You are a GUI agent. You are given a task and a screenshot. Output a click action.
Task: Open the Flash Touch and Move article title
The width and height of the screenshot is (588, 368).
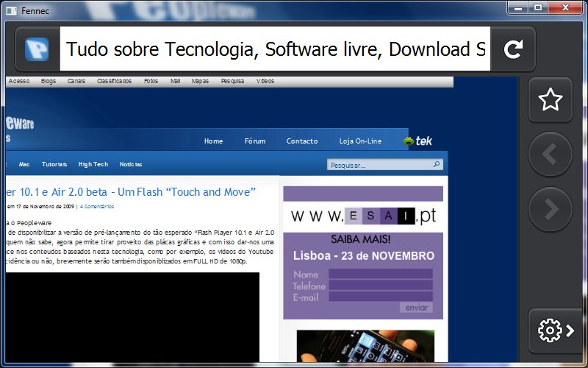tap(131, 192)
